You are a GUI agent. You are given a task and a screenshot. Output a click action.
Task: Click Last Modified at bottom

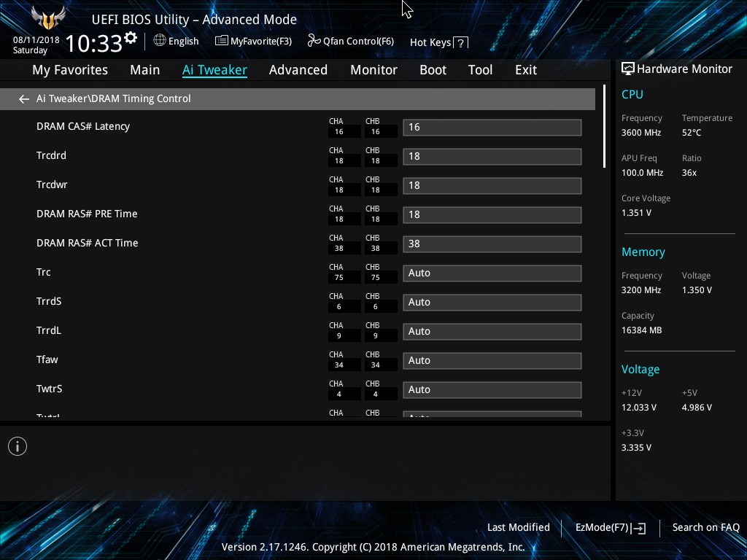[519, 528]
